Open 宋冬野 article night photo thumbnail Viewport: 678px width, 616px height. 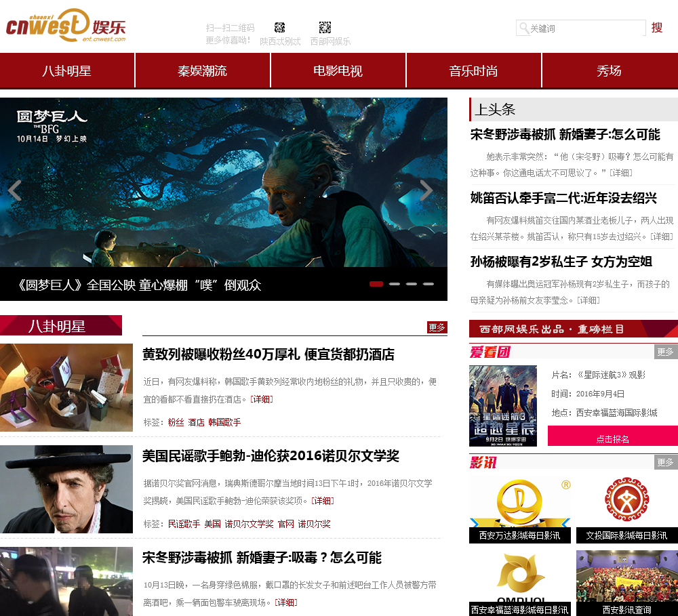66,581
